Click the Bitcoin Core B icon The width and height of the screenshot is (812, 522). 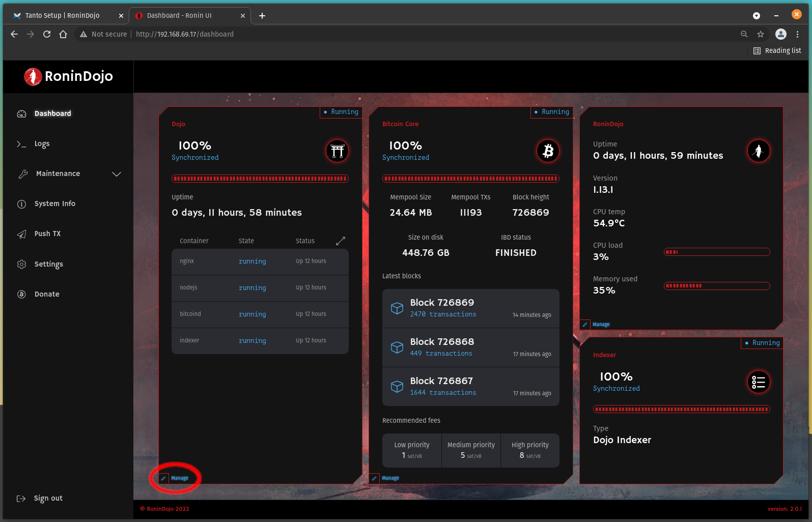click(x=548, y=151)
